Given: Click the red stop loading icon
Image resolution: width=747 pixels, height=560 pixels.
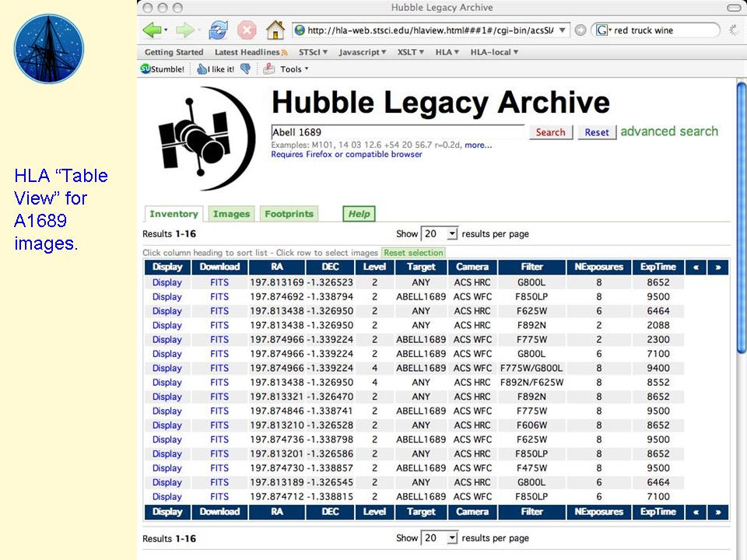Looking at the screenshot, I should coord(247,30).
